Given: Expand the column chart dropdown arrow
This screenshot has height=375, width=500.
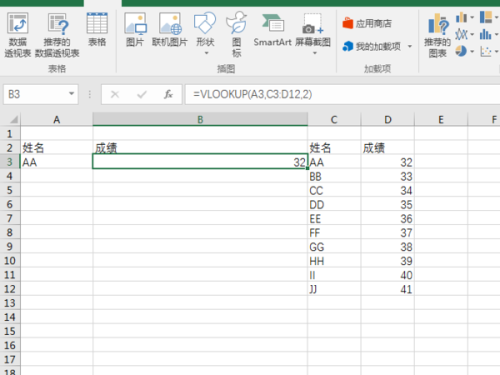Looking at the screenshot, I should tap(472, 17).
